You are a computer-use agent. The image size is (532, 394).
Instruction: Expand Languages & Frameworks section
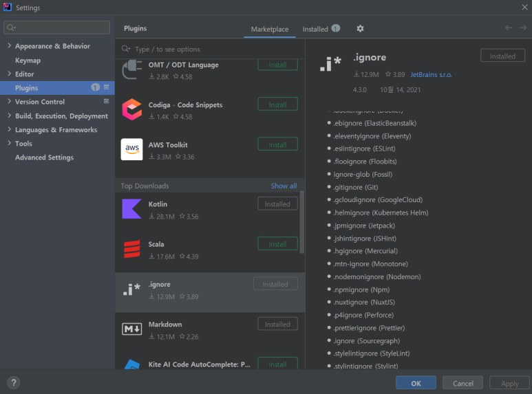(9, 129)
